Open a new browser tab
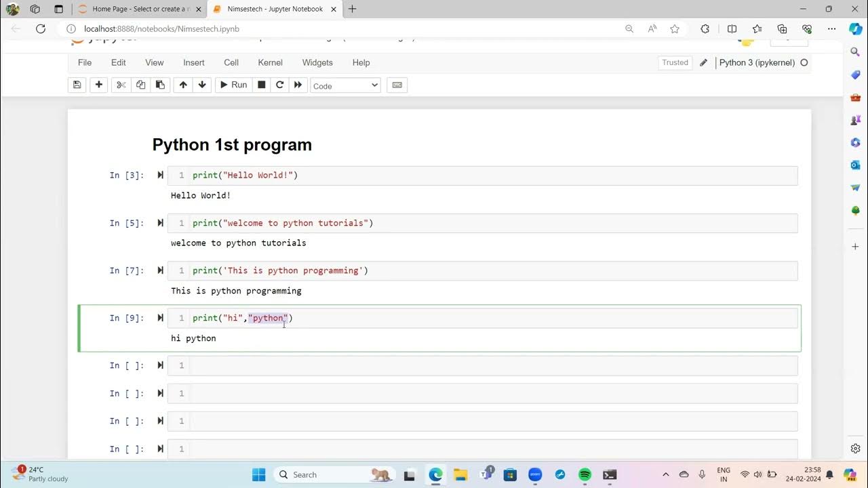Screen dimensions: 868x488 tap(352, 9)
